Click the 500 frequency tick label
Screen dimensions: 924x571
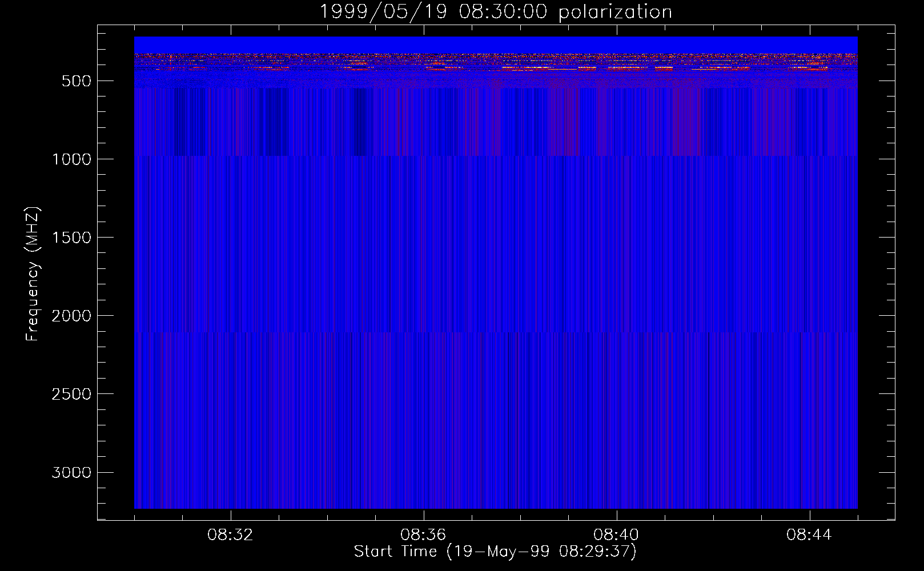click(77, 81)
